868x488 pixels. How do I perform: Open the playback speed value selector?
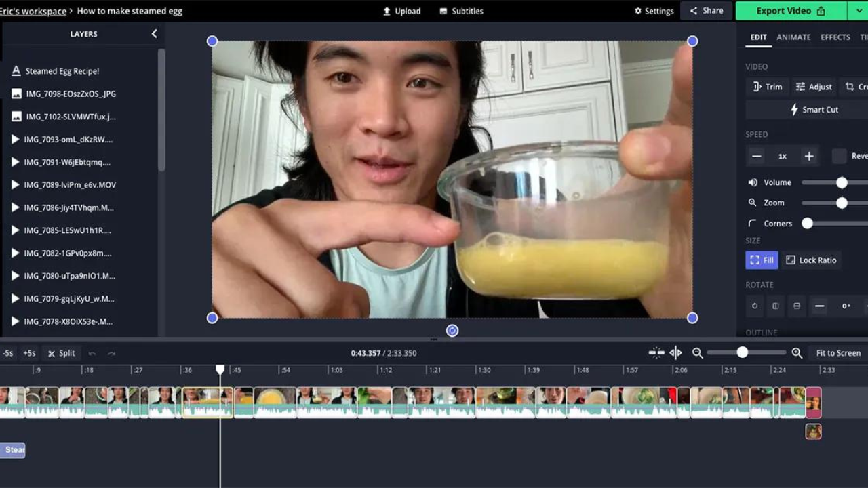783,156
